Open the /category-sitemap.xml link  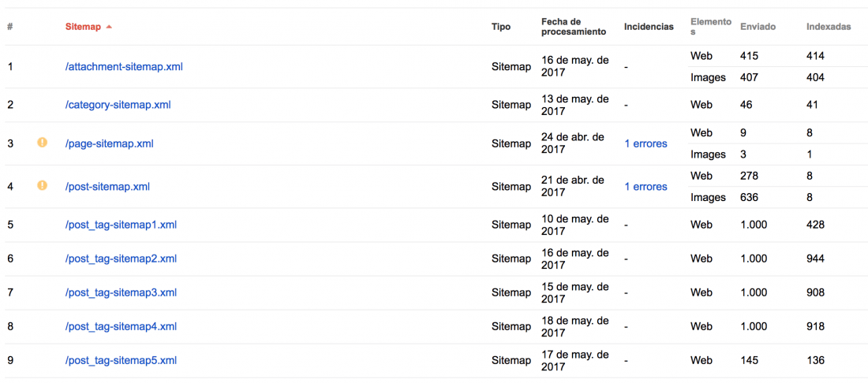tap(118, 105)
